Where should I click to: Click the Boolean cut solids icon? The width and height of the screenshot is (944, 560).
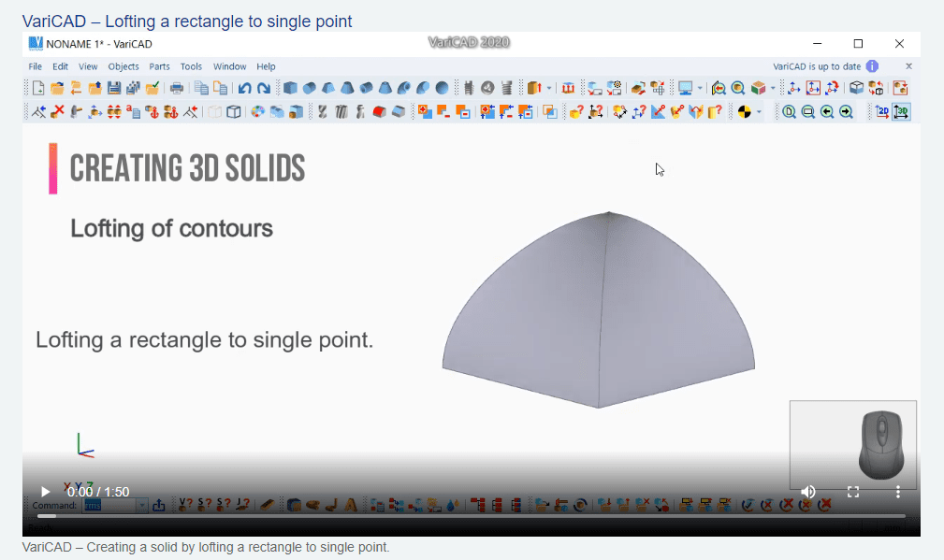444,112
